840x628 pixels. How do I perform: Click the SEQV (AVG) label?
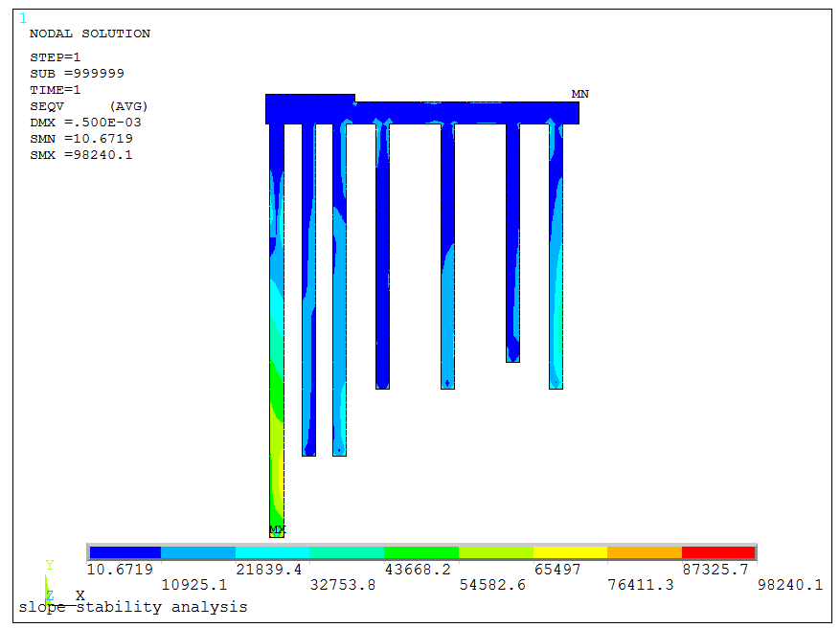(89, 106)
